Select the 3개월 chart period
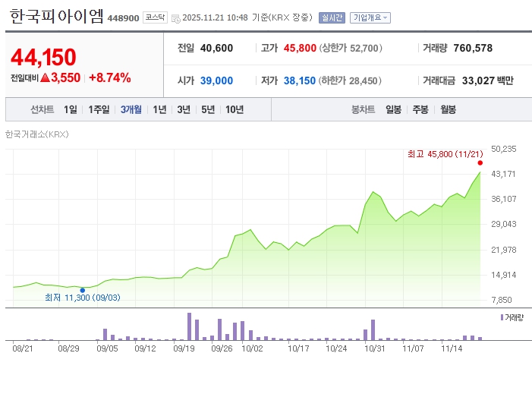532x394 pixels. [131, 109]
